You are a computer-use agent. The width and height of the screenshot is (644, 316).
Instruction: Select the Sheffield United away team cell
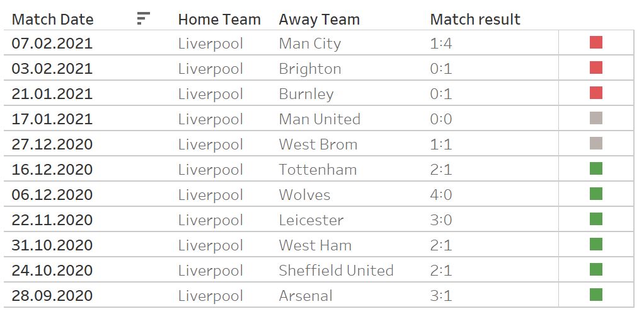[x=336, y=271]
